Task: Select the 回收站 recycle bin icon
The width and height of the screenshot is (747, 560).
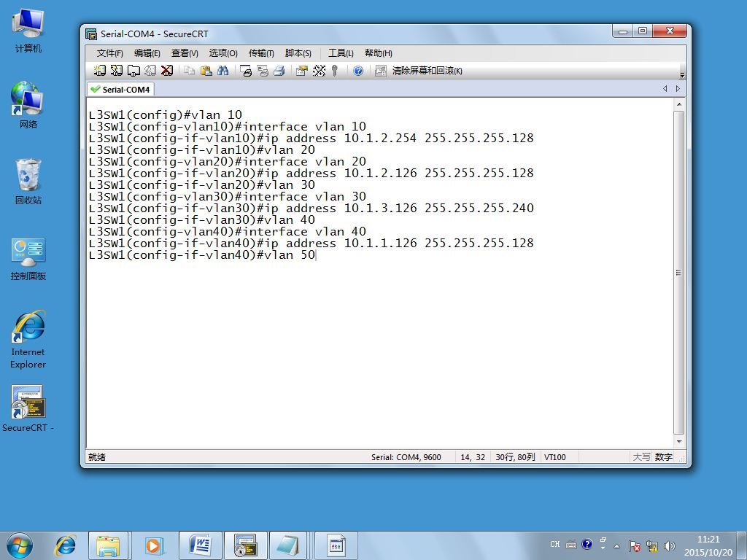Action: click(x=28, y=182)
